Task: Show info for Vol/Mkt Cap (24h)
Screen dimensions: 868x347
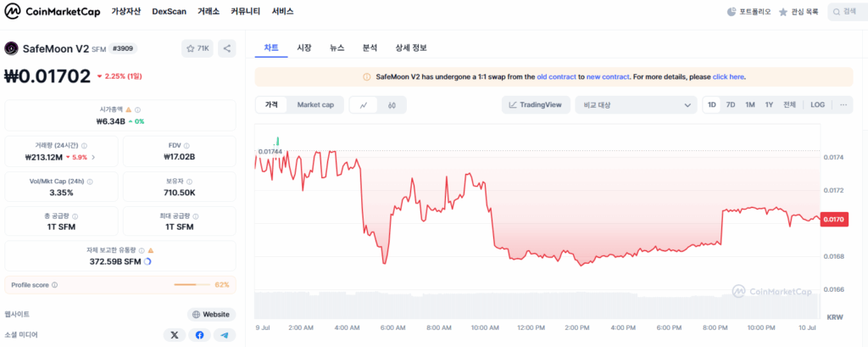Action: (x=90, y=182)
